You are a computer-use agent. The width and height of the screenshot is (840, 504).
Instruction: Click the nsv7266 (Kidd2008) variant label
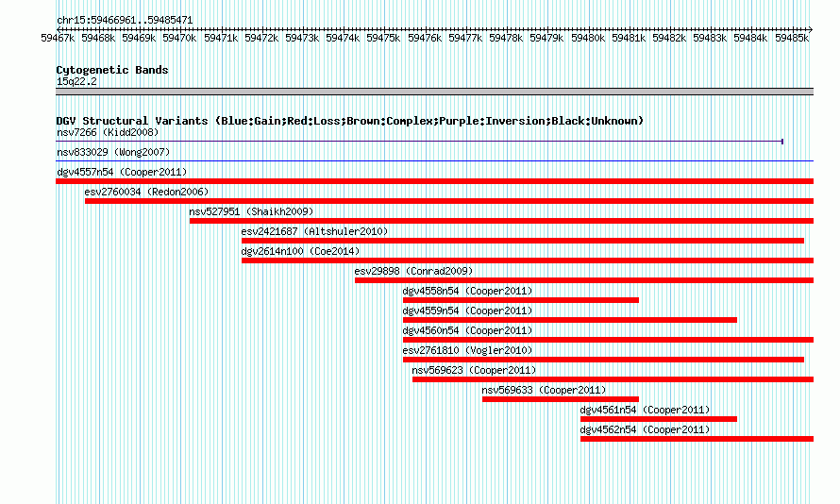108,132
